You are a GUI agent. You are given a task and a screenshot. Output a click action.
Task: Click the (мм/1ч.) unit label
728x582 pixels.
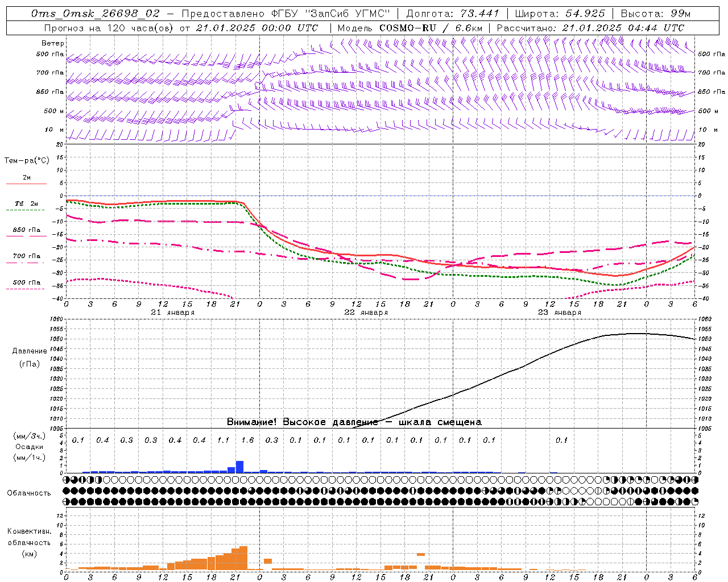30,458
